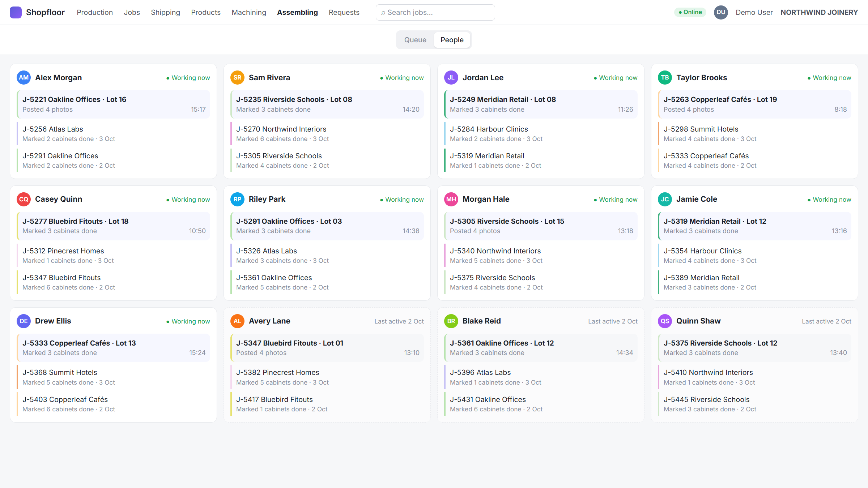The image size is (868, 488).
Task: Switch to the Queue view
Action: click(x=415, y=40)
